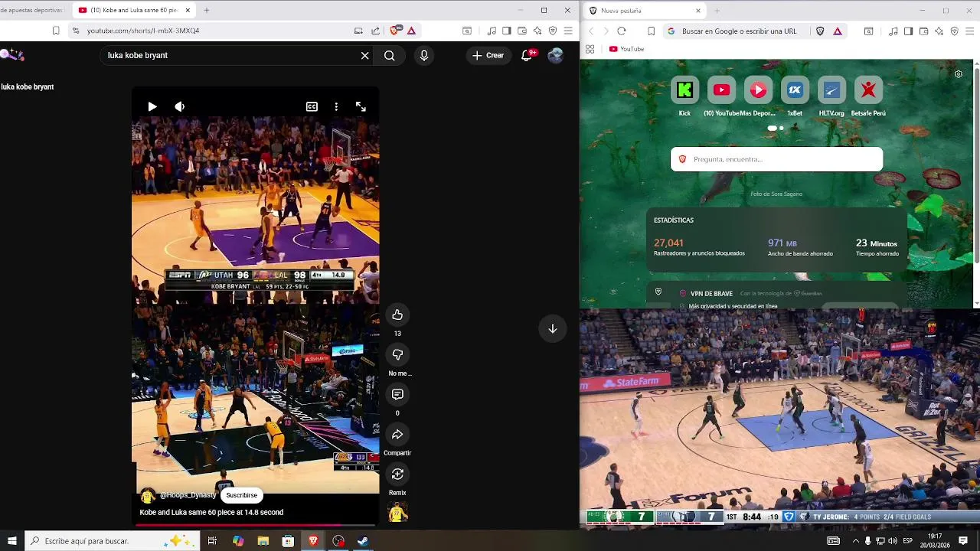
Task: Remix this Short
Action: (x=397, y=474)
